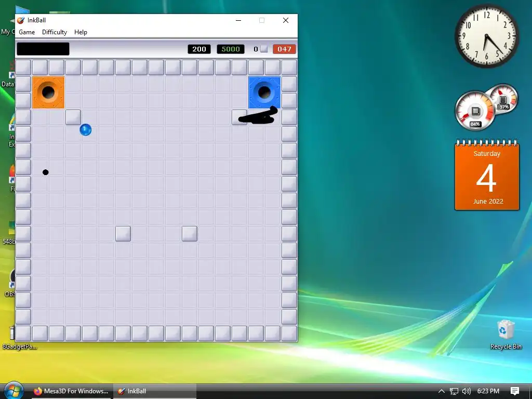Open the Difficulty menu

click(55, 32)
